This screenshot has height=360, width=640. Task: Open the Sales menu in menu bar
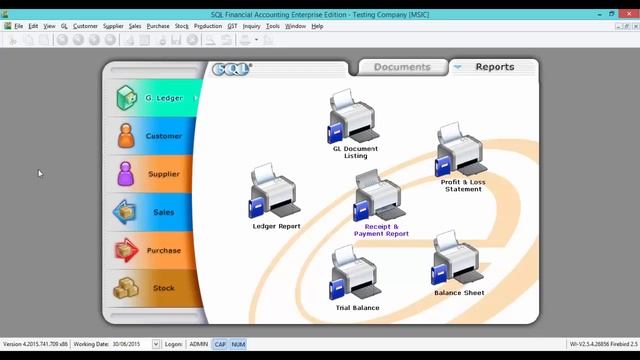tap(135, 26)
